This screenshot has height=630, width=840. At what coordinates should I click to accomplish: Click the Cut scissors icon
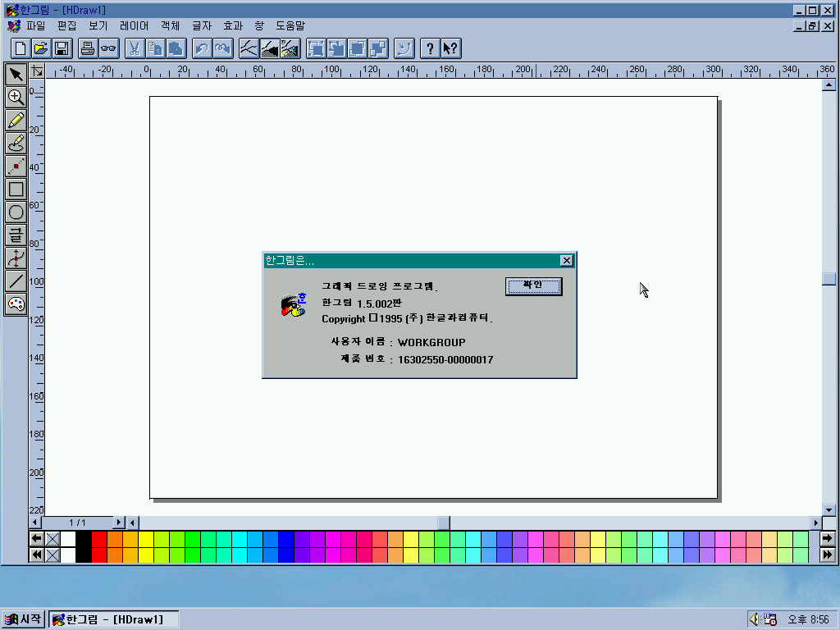(x=135, y=48)
